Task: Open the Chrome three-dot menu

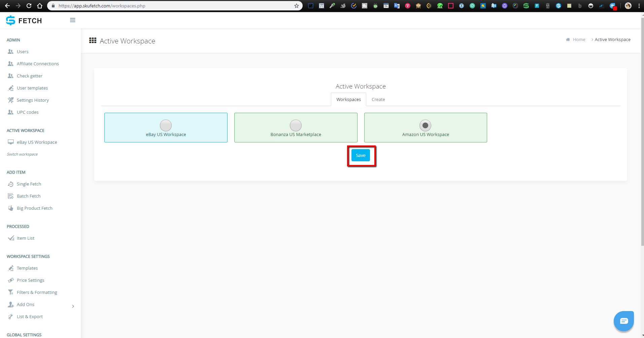Action: [639, 6]
